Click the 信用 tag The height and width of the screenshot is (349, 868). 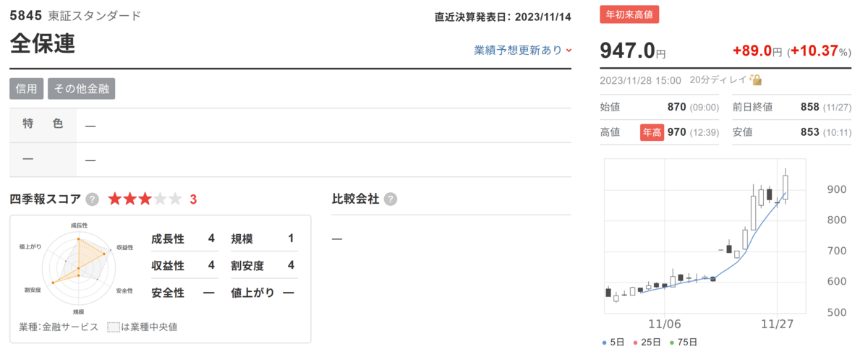pos(27,89)
